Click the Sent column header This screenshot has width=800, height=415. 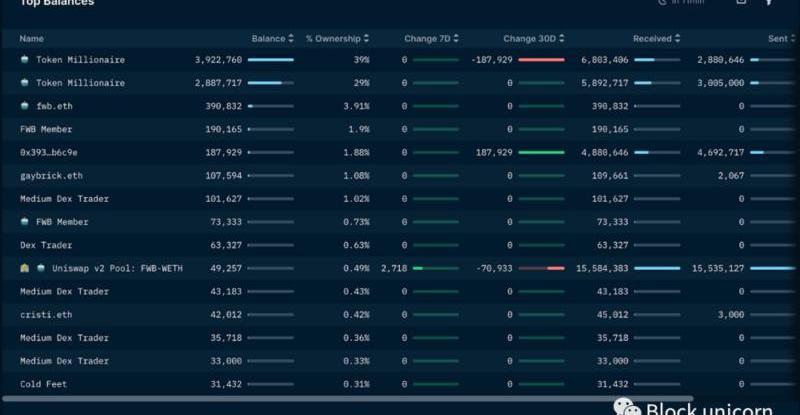click(x=777, y=39)
